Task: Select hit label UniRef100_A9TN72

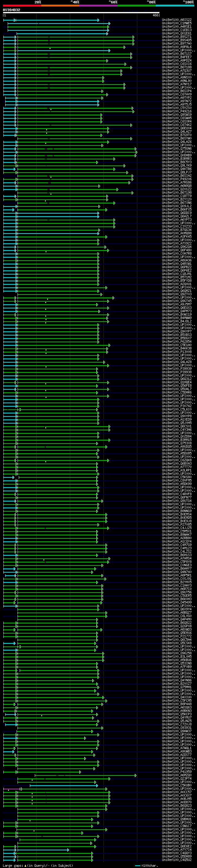Action: coord(177,101)
